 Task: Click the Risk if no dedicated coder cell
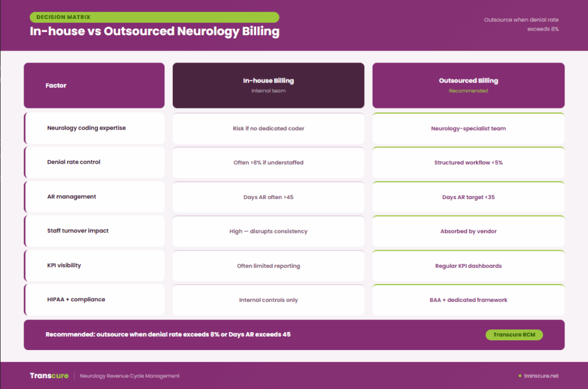268,128
